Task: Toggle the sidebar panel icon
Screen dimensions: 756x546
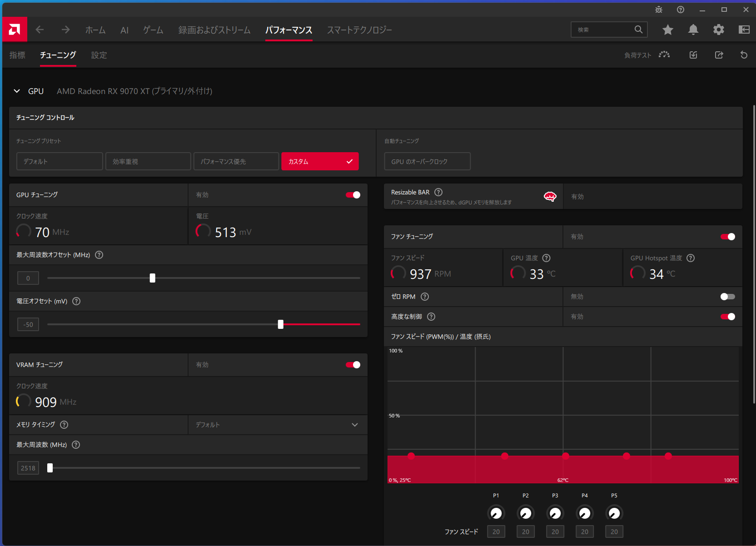Action: click(x=744, y=30)
